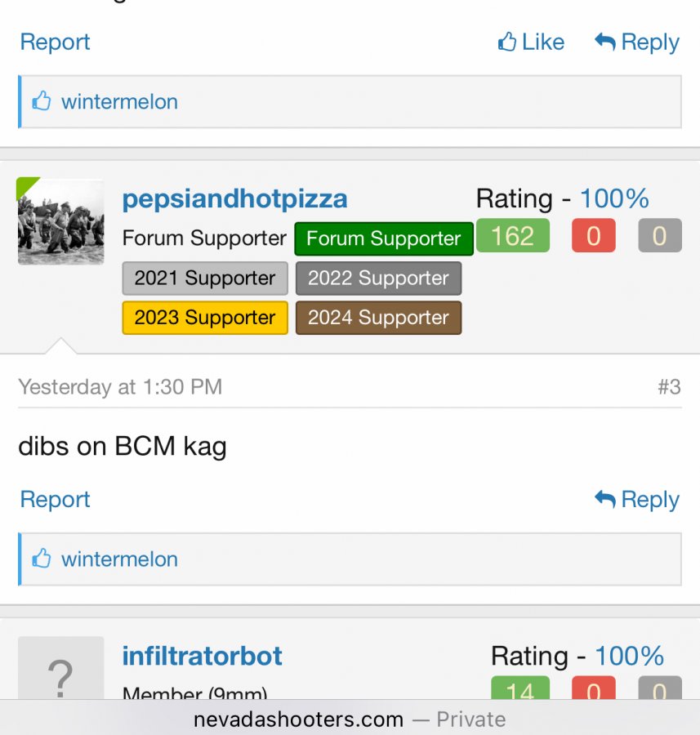Report the 'dibs on BCM kag' post
Image resolution: width=700 pixels, height=735 pixels.
55,500
